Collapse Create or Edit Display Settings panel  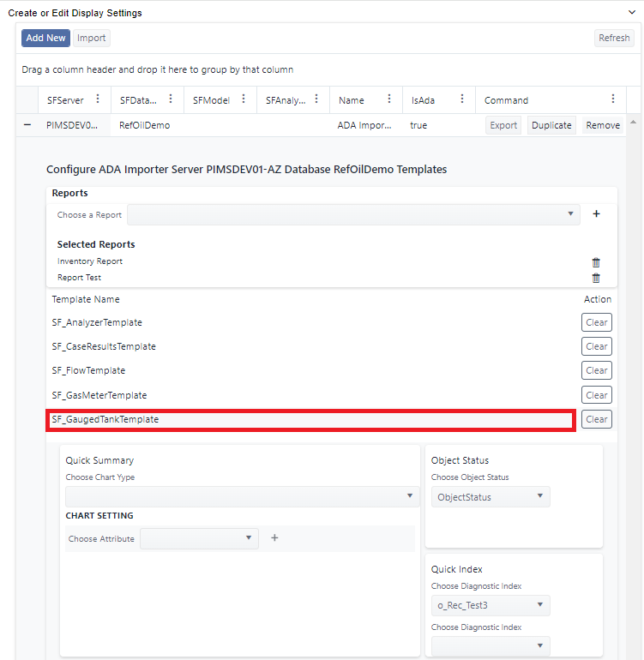pyautogui.click(x=632, y=13)
